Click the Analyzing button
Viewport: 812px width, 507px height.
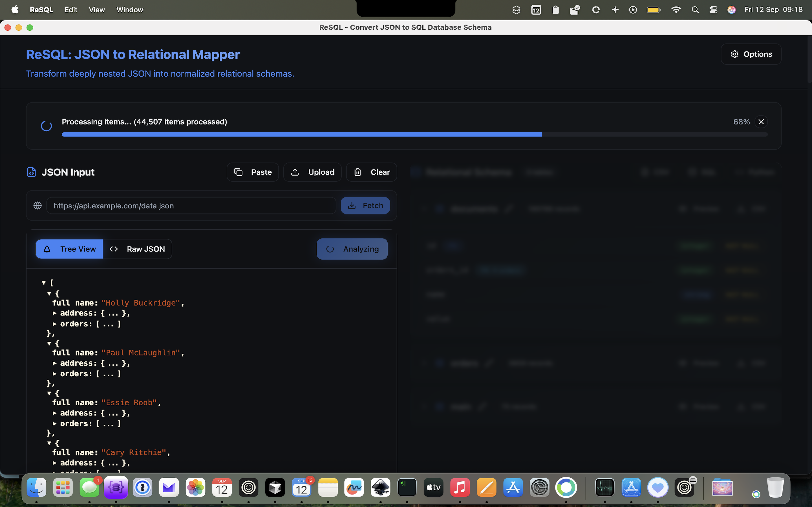(352, 249)
